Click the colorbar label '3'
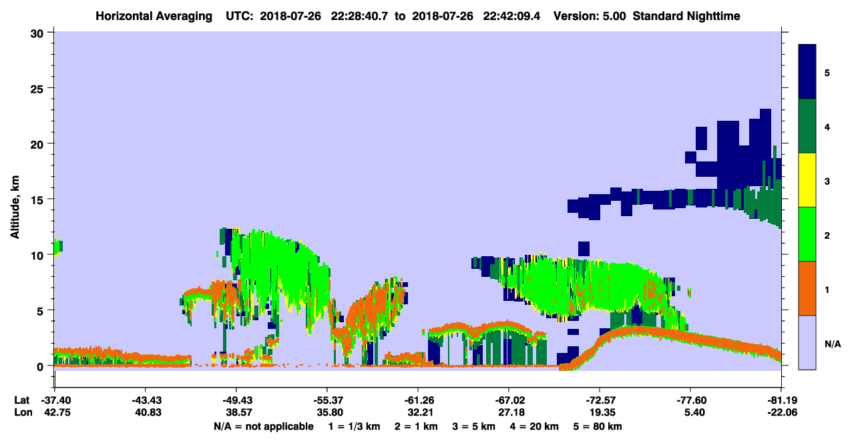Screen dimensions: 868x445 point(827,181)
